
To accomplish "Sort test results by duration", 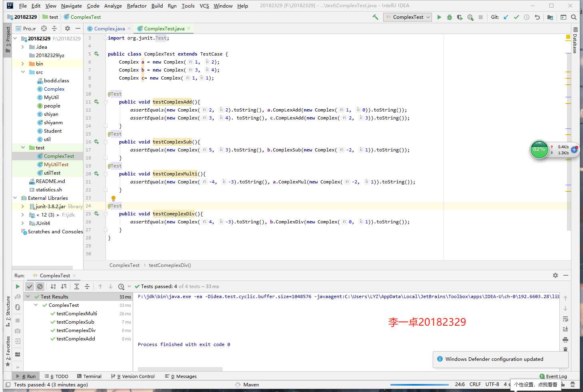I will click(x=64, y=287).
